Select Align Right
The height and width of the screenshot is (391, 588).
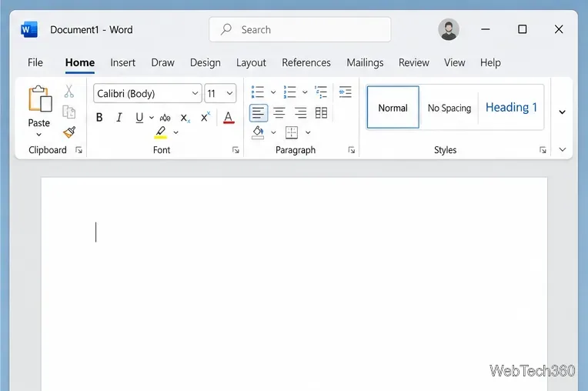pos(300,113)
